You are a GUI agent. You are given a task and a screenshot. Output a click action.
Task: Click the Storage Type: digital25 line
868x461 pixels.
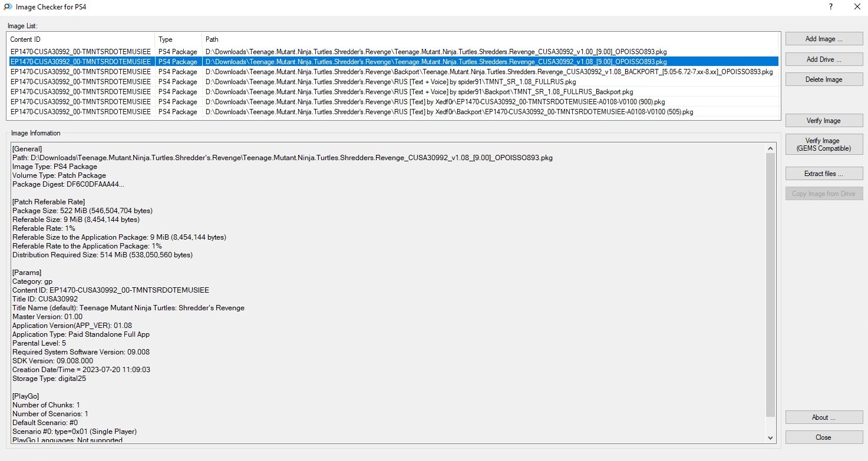(49, 379)
